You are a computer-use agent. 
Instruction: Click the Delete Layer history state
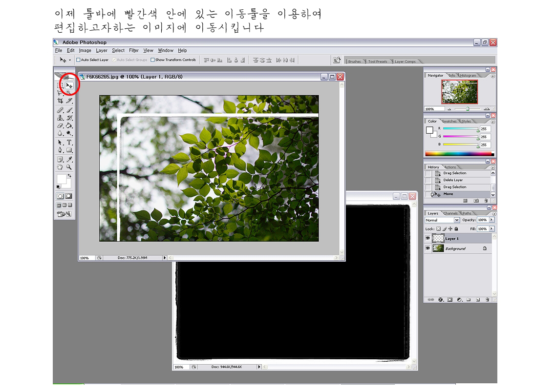[453, 180]
